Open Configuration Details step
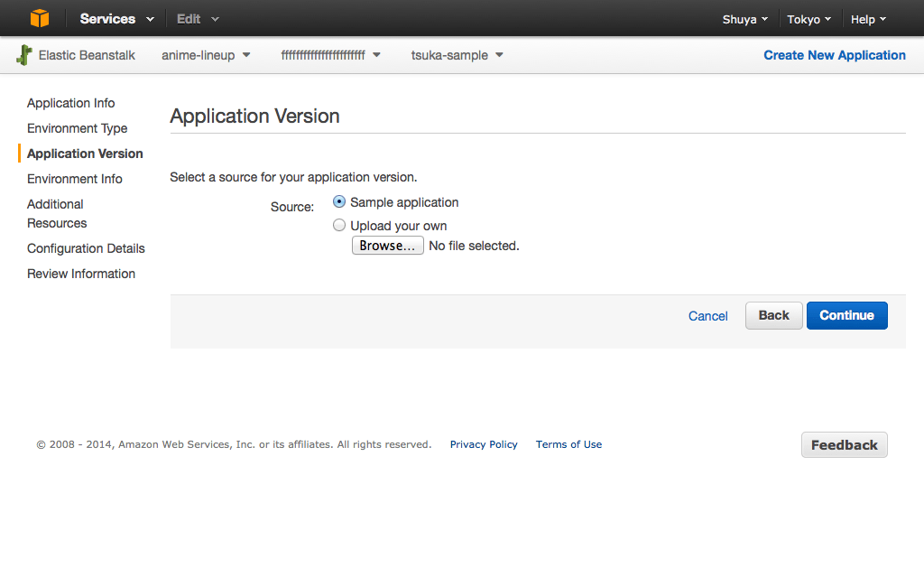The height and width of the screenshot is (568, 924). coord(86,248)
